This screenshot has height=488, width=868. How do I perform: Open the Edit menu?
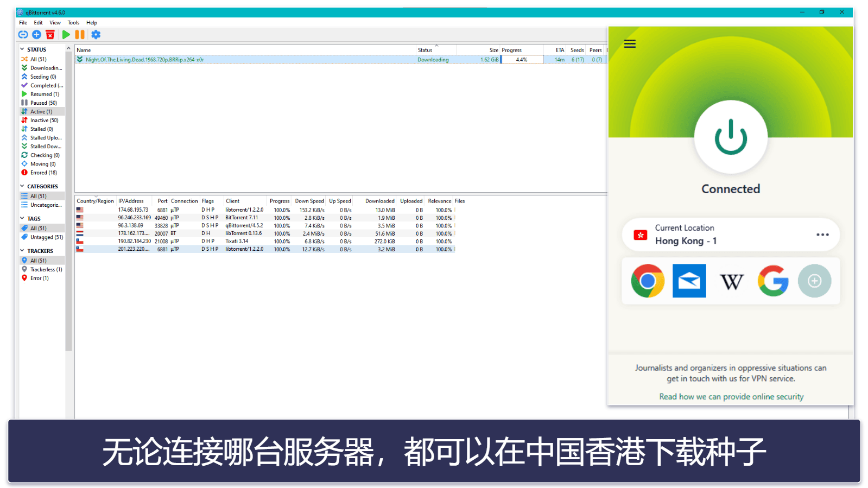click(x=38, y=23)
